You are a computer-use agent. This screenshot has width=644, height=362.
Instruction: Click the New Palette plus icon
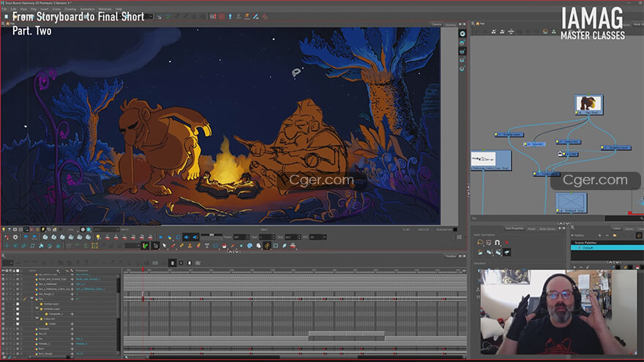pyautogui.click(x=599, y=235)
